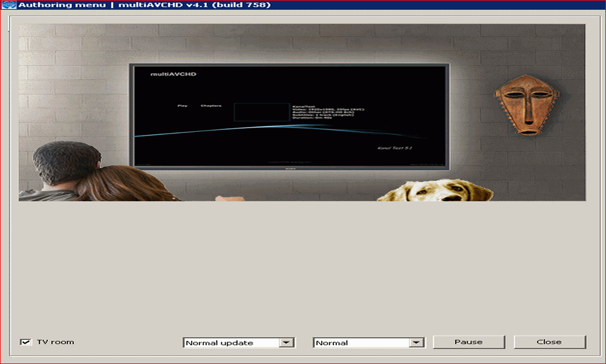This screenshot has width=606, height=364.
Task: Click the Normal combo box text field
Action: pos(360,343)
